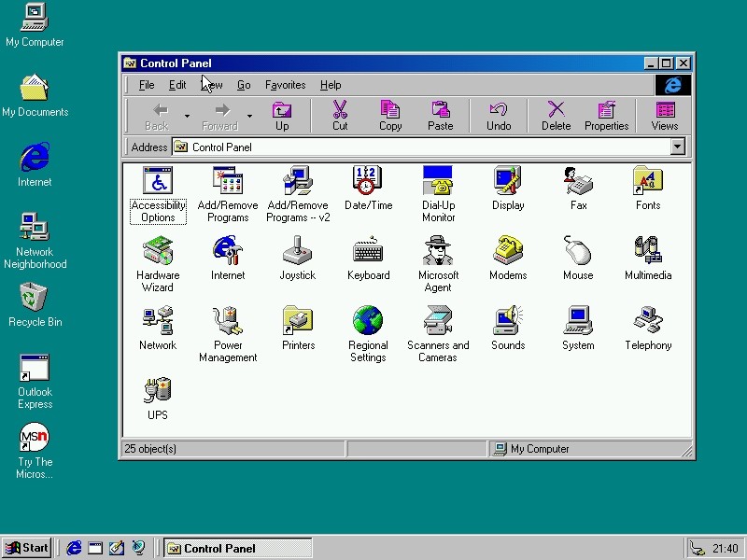Open Date/Time settings
Image resolution: width=747 pixels, height=560 pixels.
click(x=368, y=180)
